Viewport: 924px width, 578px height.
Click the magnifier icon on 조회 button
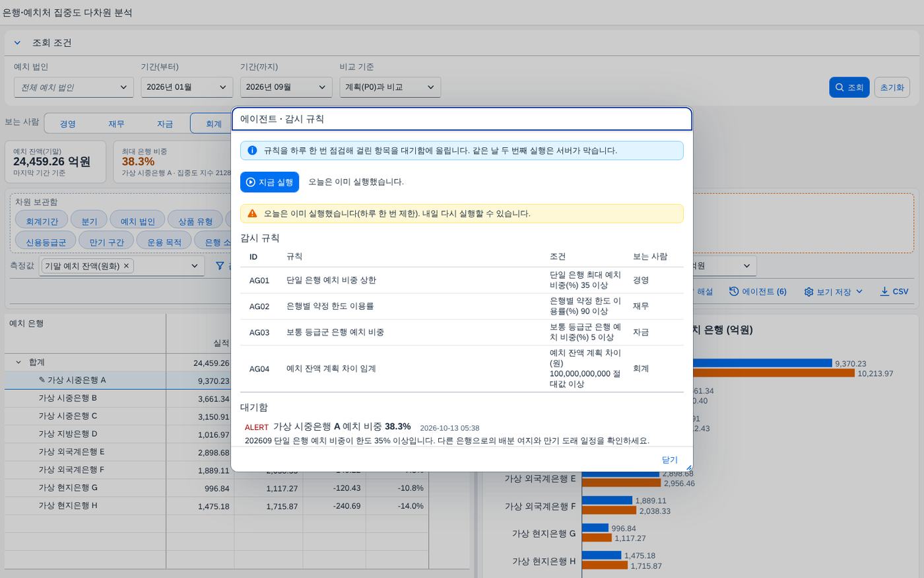(840, 87)
